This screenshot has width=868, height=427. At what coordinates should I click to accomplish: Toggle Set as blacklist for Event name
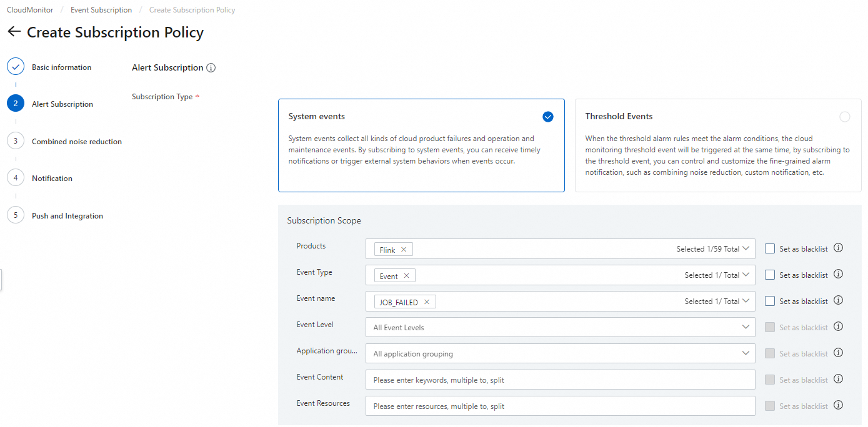pos(770,301)
